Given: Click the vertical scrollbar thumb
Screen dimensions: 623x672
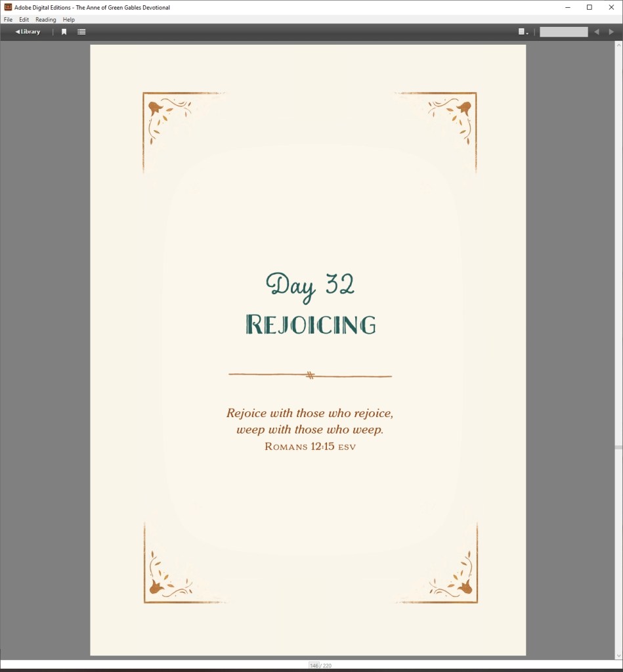Looking at the screenshot, I should click(x=618, y=447).
